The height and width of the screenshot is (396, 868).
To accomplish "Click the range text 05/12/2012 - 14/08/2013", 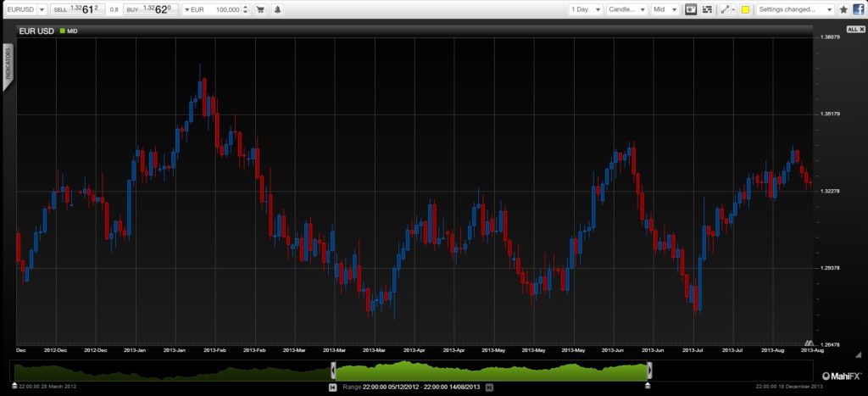I will click(422, 388).
